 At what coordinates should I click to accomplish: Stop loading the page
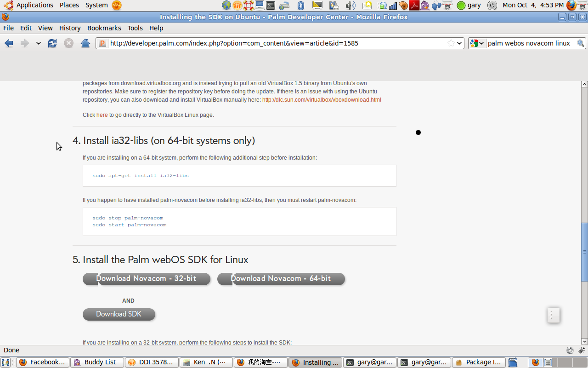tap(68, 43)
